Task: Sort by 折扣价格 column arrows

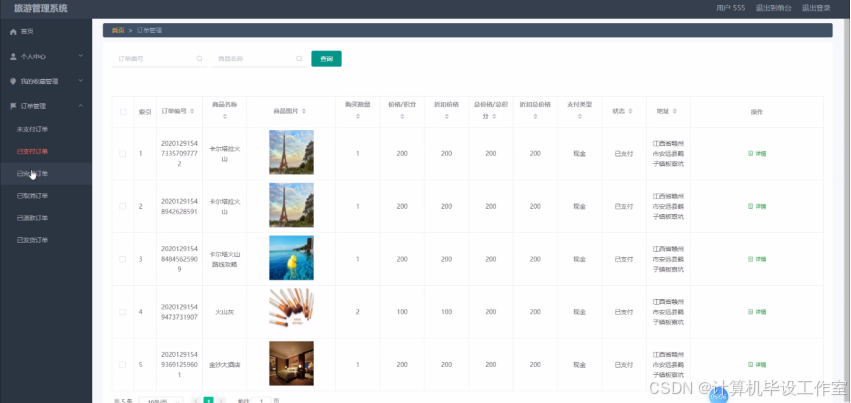Action: point(447,117)
